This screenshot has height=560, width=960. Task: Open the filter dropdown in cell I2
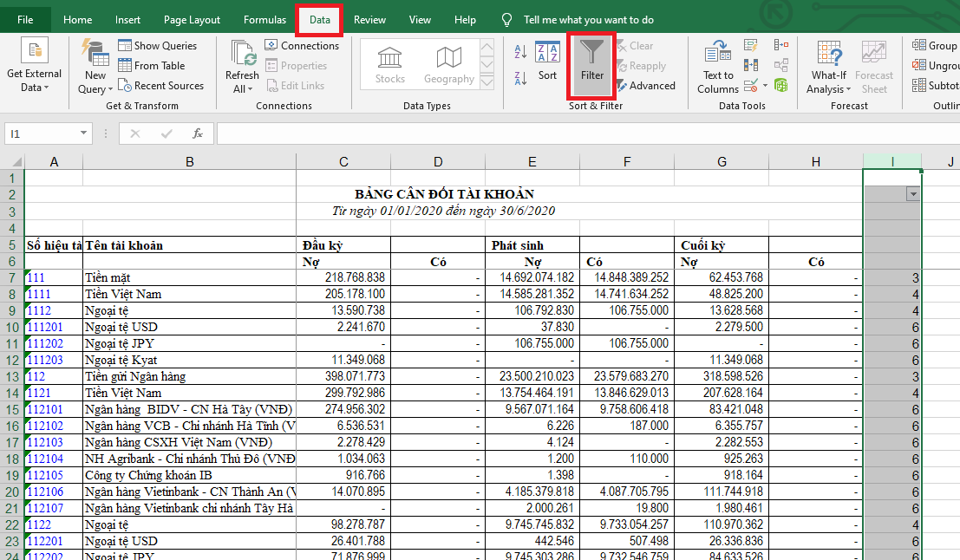[911, 194]
